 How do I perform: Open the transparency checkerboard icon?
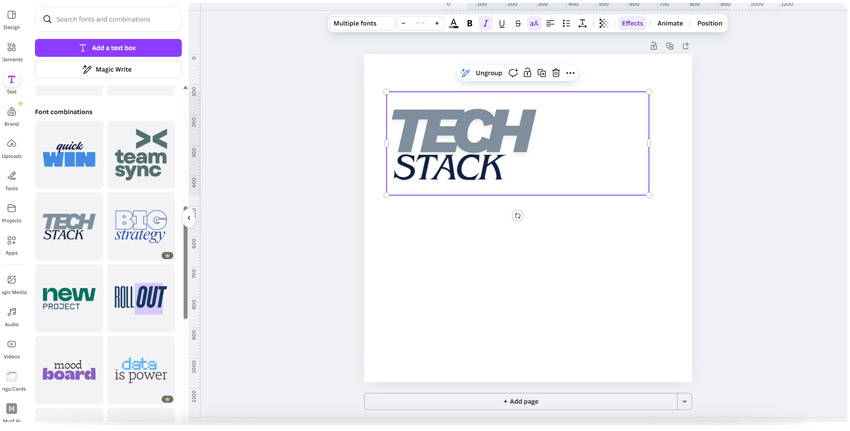pos(603,23)
